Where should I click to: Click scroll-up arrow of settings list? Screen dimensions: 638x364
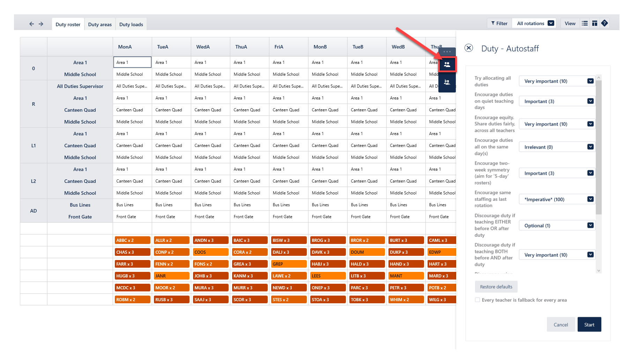click(x=599, y=77)
